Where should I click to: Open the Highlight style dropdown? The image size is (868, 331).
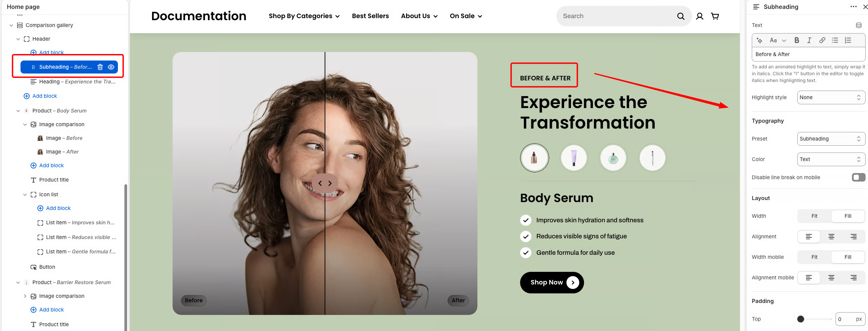(x=831, y=97)
